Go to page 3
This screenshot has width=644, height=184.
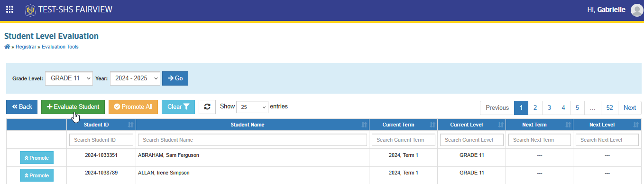click(x=549, y=108)
